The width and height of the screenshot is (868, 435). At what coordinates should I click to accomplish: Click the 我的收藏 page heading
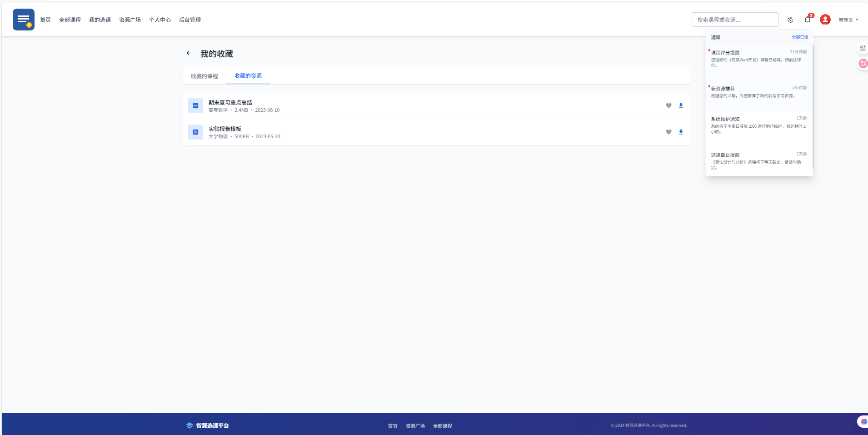point(217,54)
